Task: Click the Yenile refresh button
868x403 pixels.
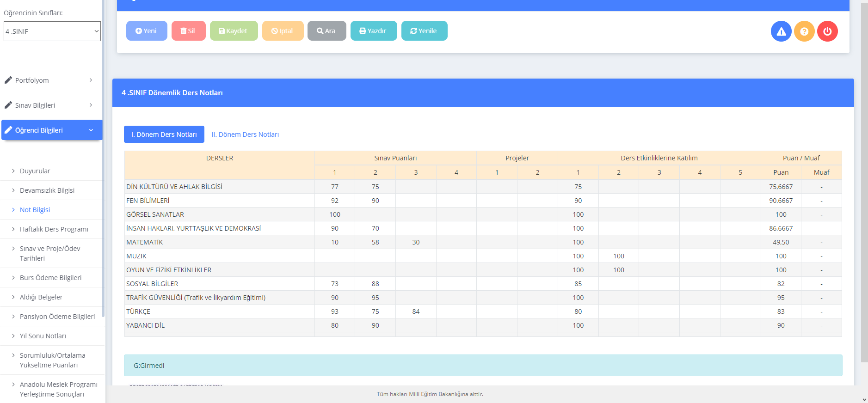Action: (x=424, y=31)
